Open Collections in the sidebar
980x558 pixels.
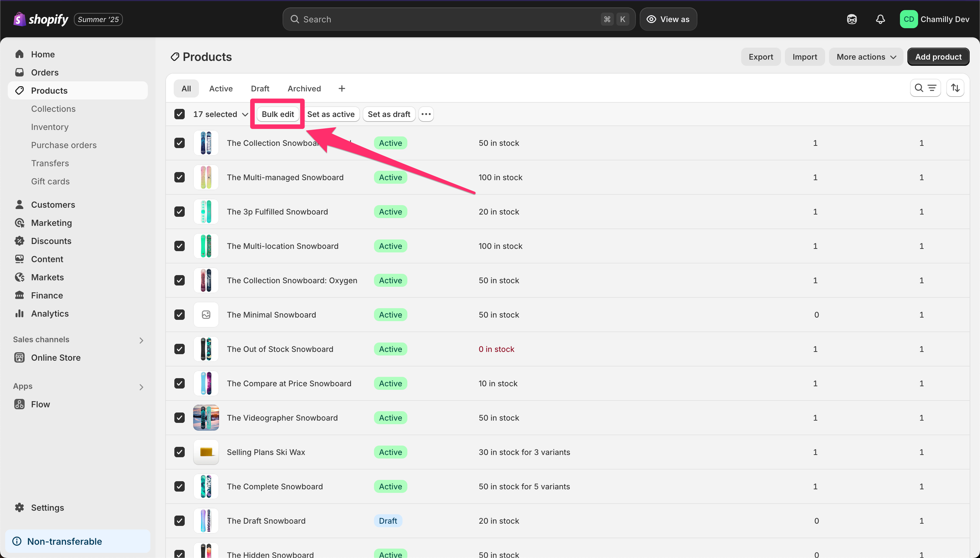[53, 109]
